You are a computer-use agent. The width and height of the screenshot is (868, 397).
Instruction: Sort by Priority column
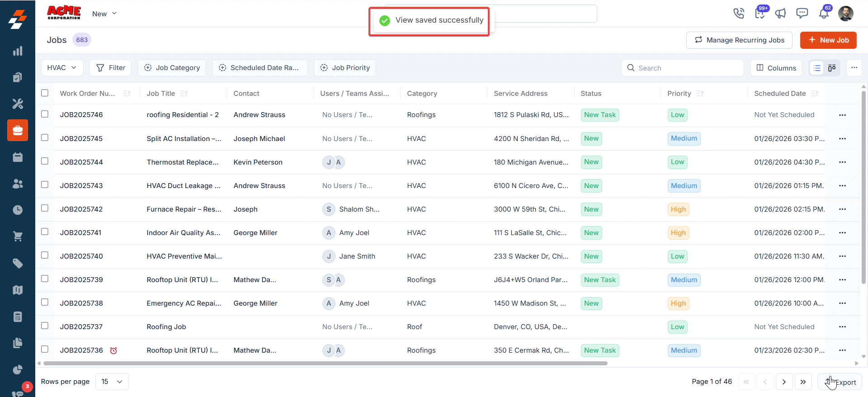coord(700,94)
